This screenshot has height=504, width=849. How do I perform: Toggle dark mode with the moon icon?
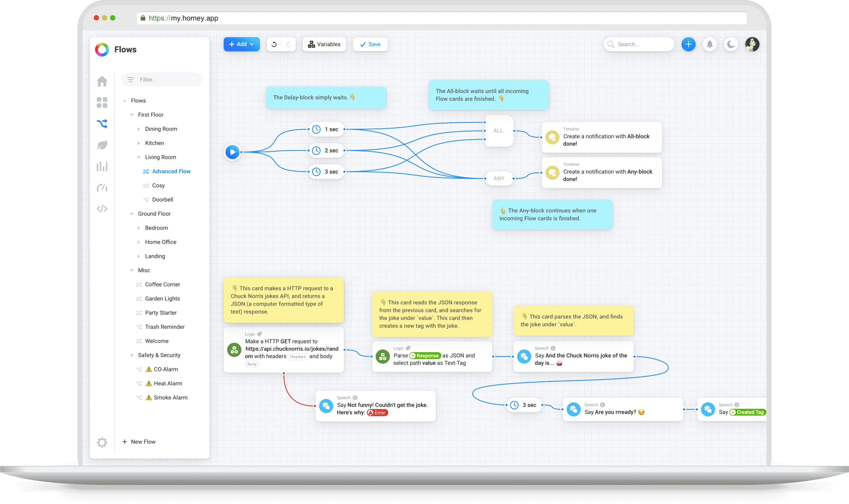click(x=731, y=44)
